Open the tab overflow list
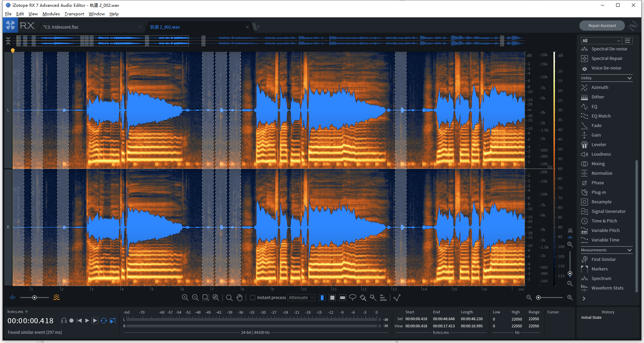The height and width of the screenshot is (343, 644). [x=256, y=27]
